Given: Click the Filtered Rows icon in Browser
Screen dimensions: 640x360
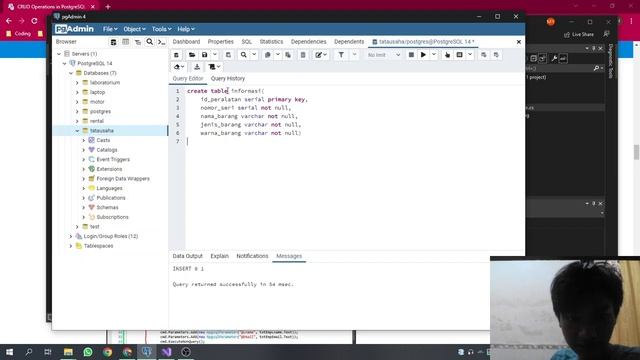Looking at the screenshot, I should [138, 42].
